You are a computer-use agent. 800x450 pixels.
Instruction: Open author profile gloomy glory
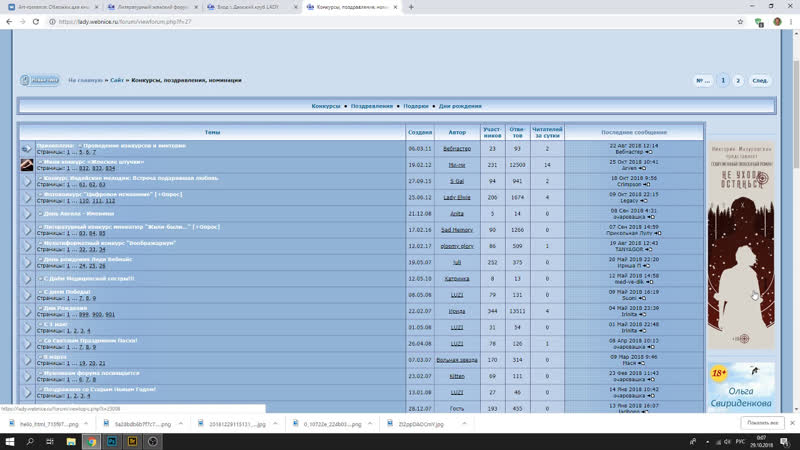(x=457, y=246)
